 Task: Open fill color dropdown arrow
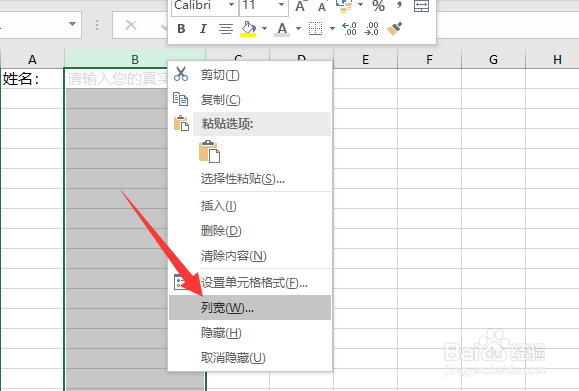pos(264,28)
